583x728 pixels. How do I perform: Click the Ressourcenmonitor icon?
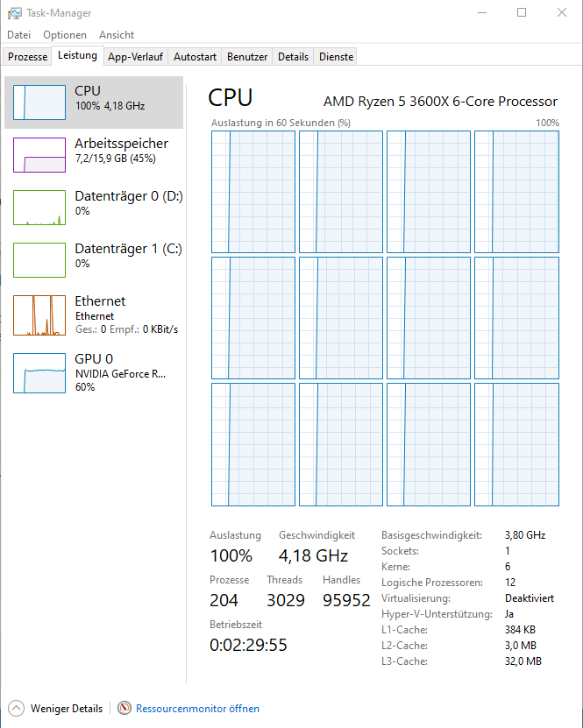point(124,708)
